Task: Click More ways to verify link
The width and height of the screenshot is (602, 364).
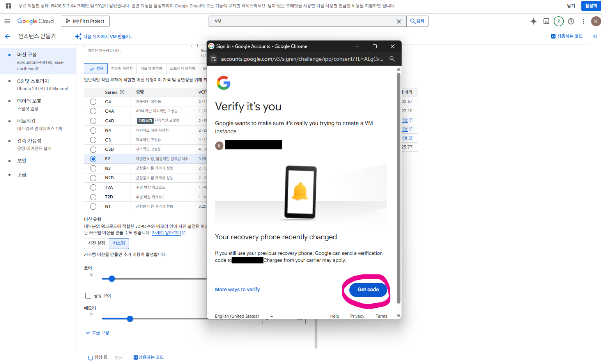Action: click(x=237, y=290)
